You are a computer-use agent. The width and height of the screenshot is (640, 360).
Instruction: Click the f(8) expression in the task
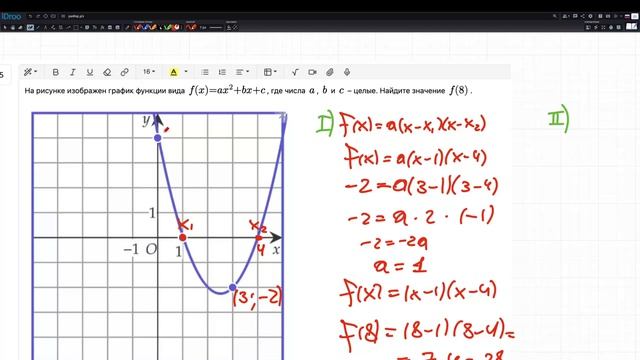pos(459,90)
